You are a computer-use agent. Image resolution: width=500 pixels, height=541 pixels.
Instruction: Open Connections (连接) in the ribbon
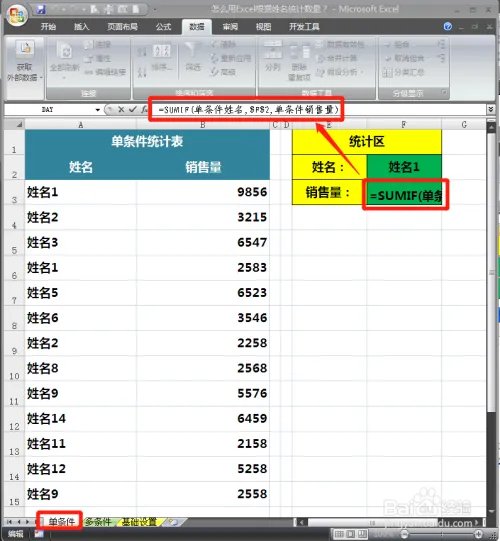98,45
